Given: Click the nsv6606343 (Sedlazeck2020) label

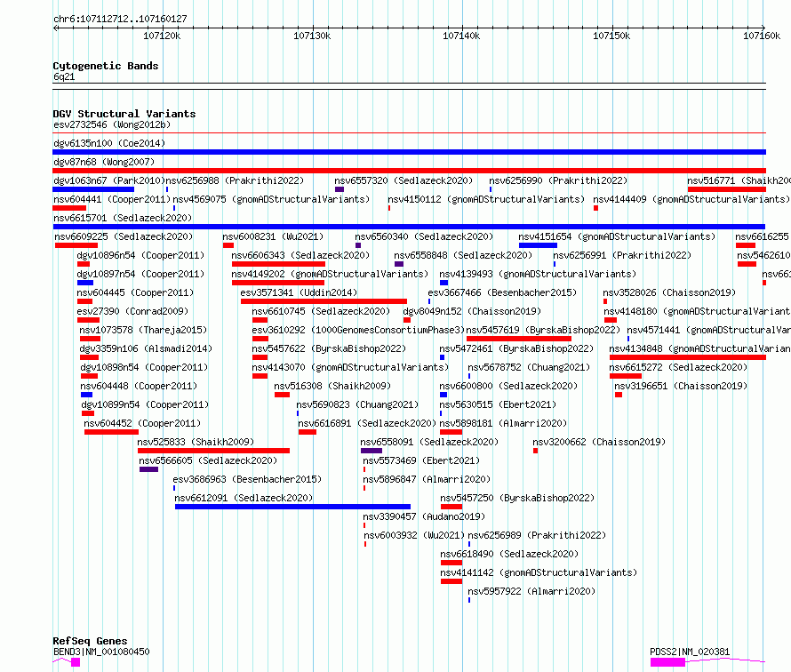Looking at the screenshot, I should 300,255.
